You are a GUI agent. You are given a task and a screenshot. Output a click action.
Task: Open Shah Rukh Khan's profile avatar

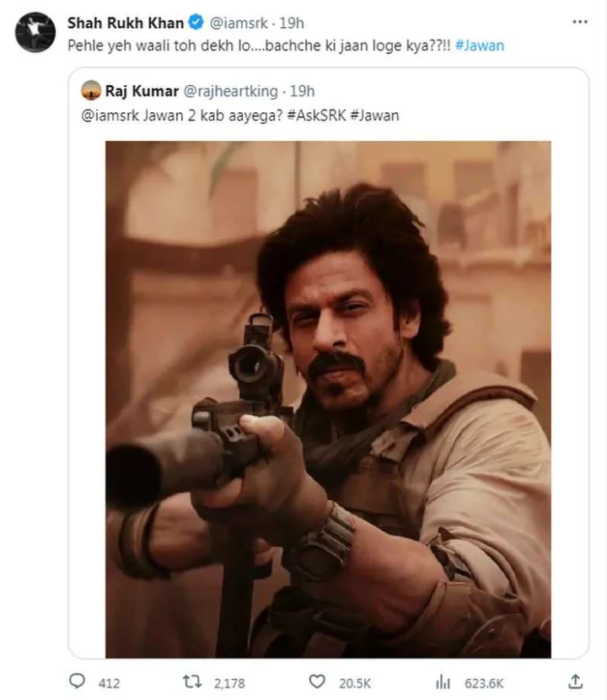[x=35, y=32]
